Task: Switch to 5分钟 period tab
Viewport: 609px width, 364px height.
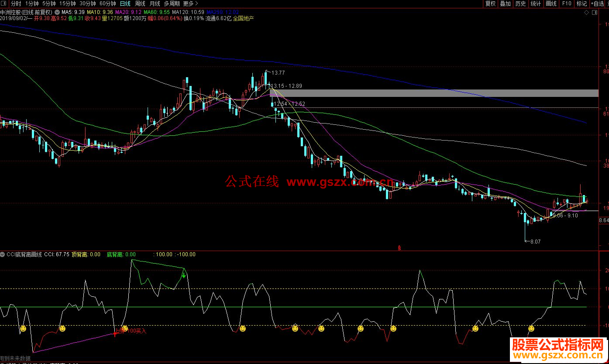Action: [49, 3]
